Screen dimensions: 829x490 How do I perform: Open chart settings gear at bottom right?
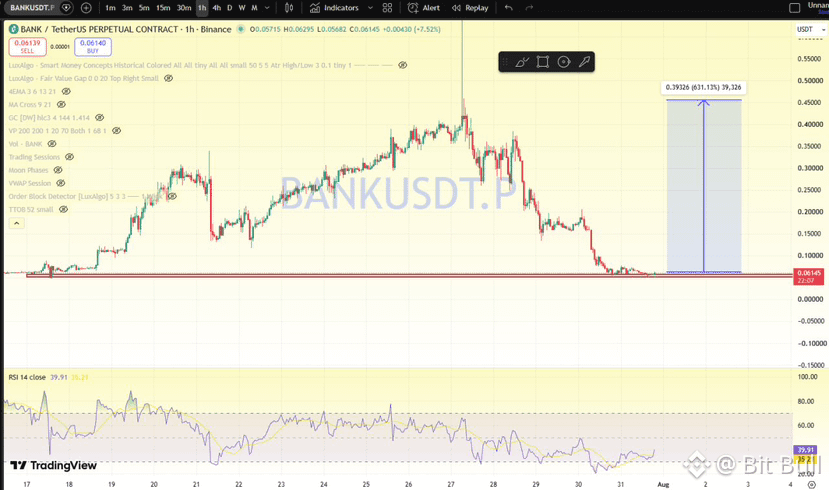click(812, 484)
